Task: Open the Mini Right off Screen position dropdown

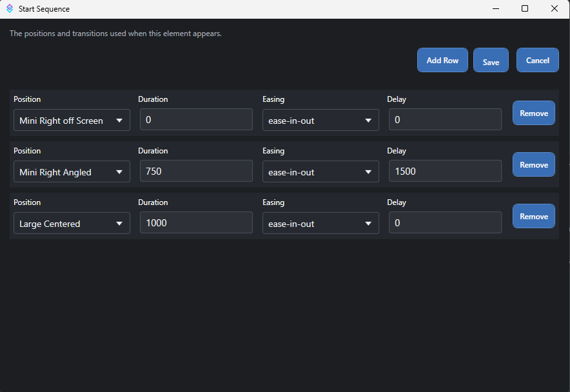Action: (x=72, y=120)
